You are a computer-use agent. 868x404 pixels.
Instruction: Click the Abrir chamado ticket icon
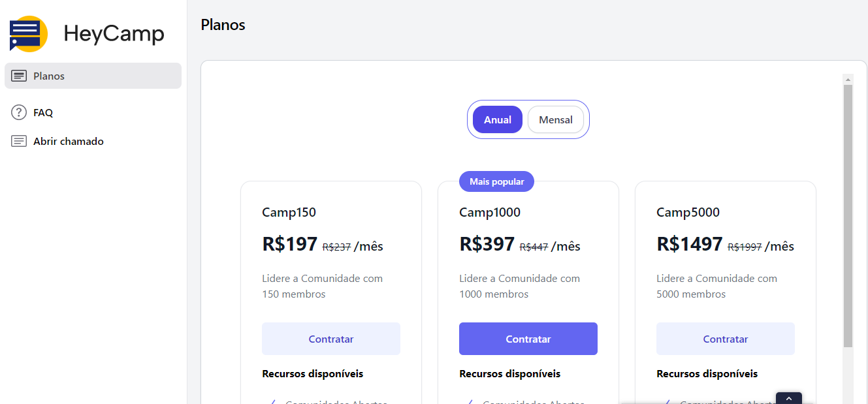pyautogui.click(x=19, y=142)
